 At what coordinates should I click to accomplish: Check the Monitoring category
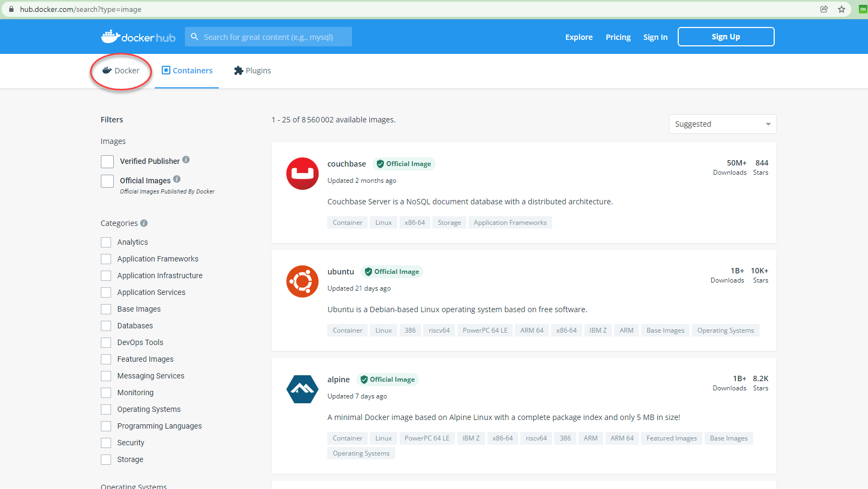(106, 393)
